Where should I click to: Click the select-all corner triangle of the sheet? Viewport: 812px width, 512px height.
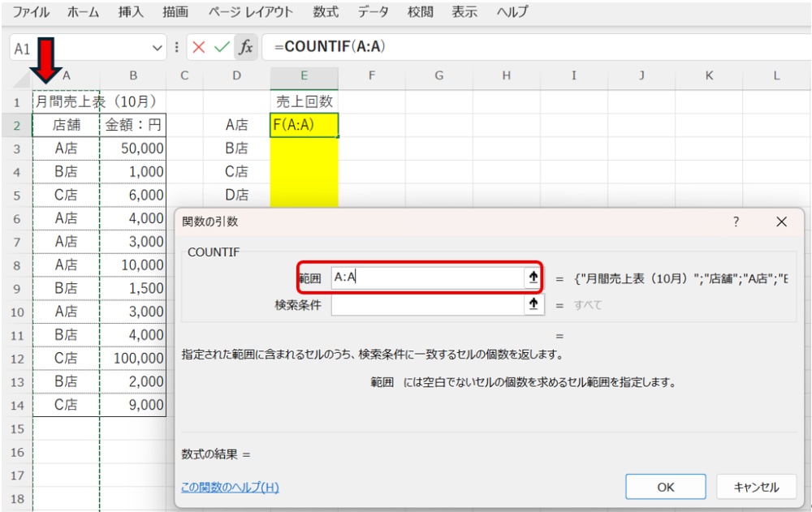coord(23,77)
